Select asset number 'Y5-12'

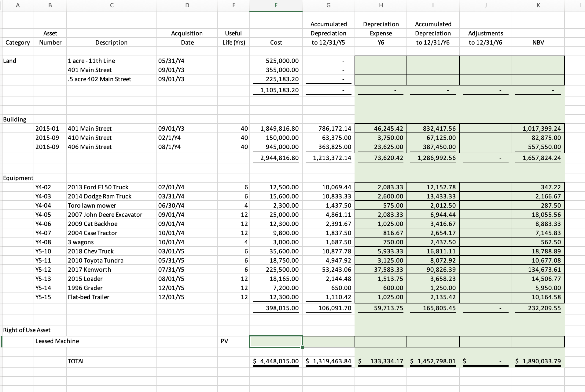[x=50, y=270]
